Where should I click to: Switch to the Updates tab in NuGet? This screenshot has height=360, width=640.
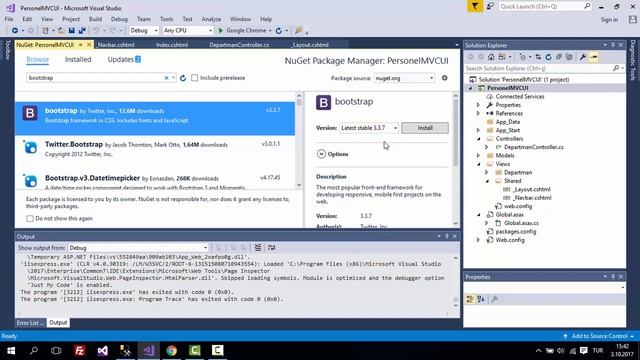coord(124,60)
